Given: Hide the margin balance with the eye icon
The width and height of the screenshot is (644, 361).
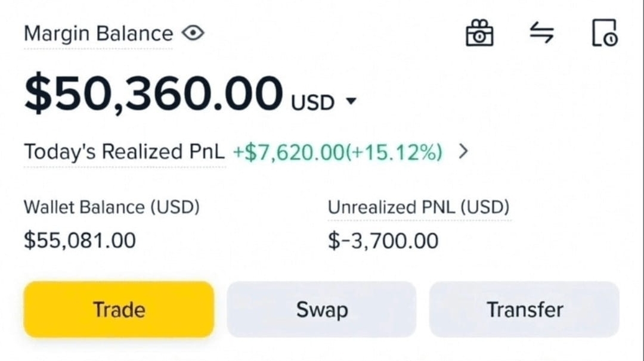Looking at the screenshot, I should pyautogui.click(x=193, y=33).
